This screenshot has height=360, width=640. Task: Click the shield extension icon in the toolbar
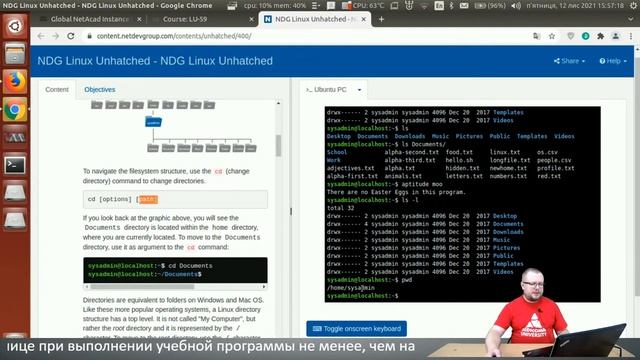pos(571,36)
